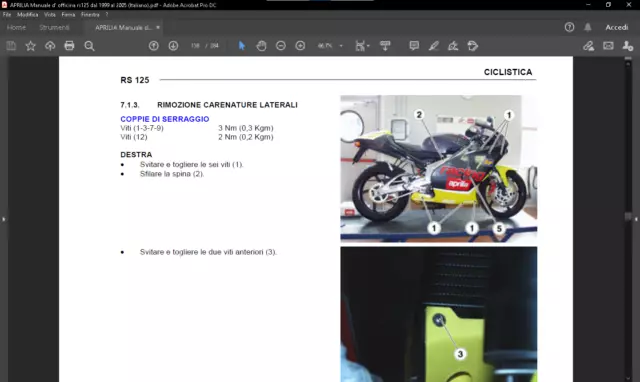Click the text 'Viti (12)'
640x382 pixels.
[x=133, y=137]
